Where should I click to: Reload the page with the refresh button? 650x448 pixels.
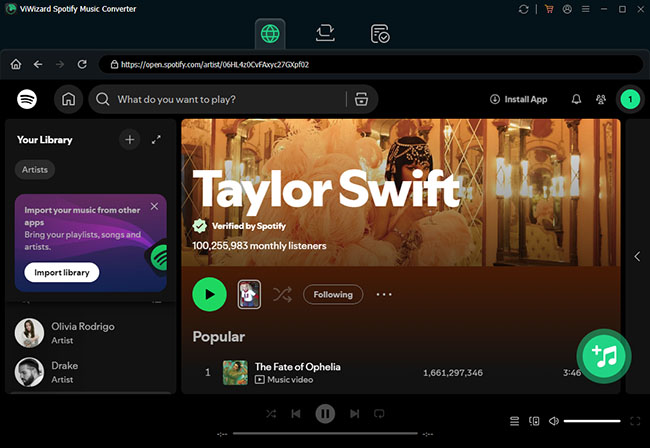tap(82, 64)
